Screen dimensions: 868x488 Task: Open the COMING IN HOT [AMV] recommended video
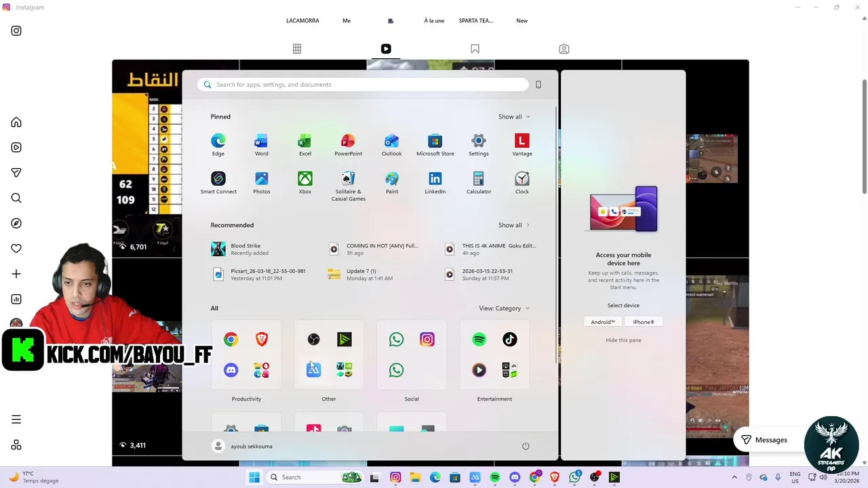click(x=376, y=249)
